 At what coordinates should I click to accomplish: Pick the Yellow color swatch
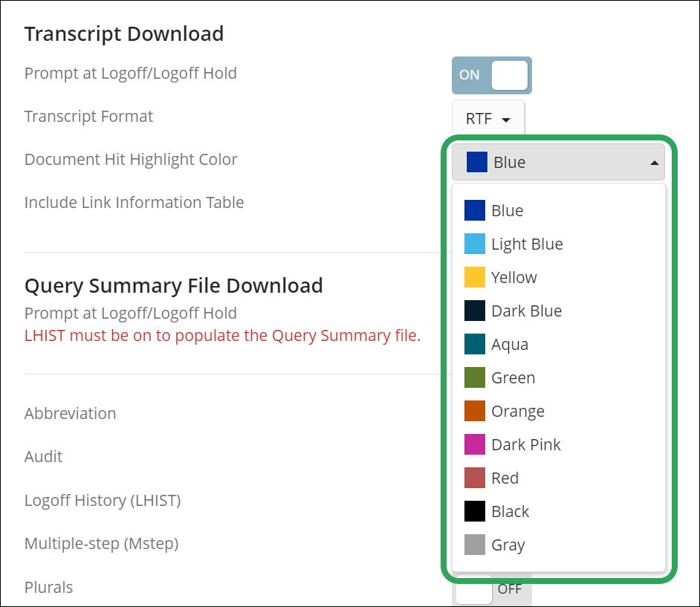tap(475, 277)
